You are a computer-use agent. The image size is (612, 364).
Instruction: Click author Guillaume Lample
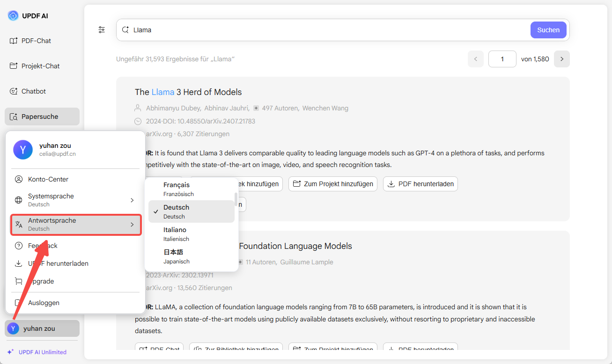307,262
